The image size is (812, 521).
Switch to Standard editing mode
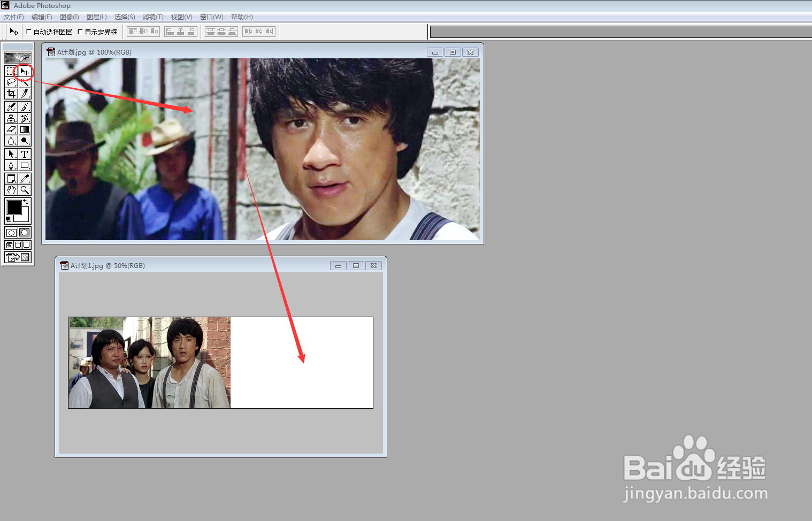point(11,233)
